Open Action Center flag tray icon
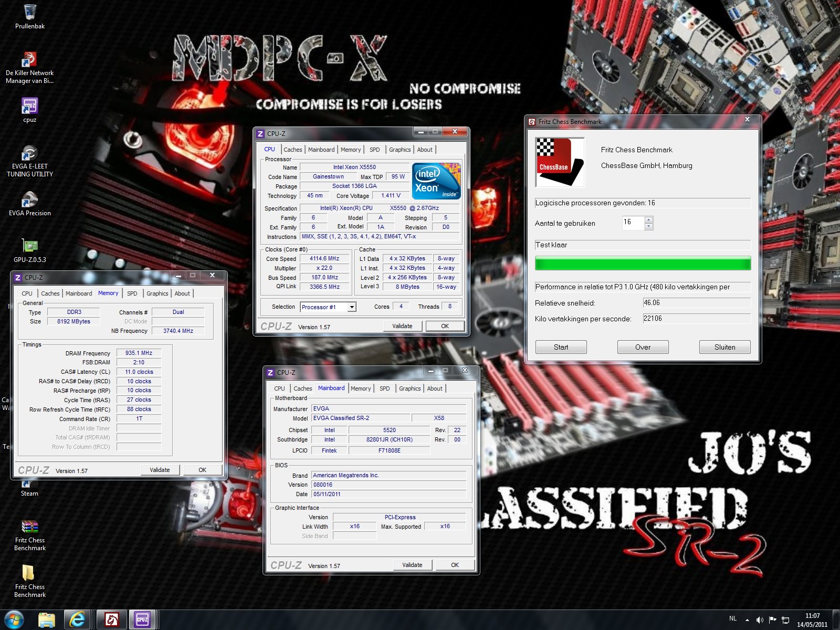 (772, 620)
